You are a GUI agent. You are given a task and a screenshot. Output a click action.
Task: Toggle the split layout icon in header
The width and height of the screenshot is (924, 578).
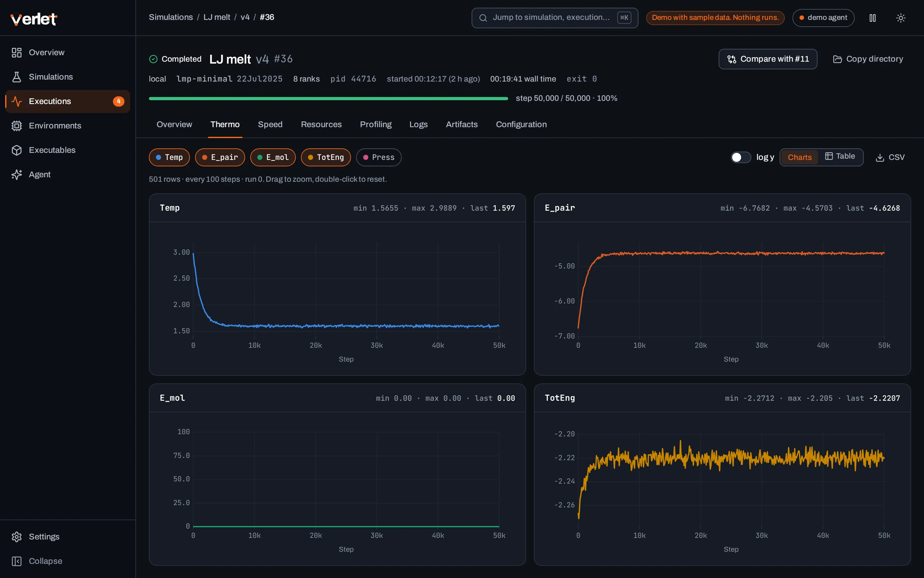pyautogui.click(x=872, y=18)
